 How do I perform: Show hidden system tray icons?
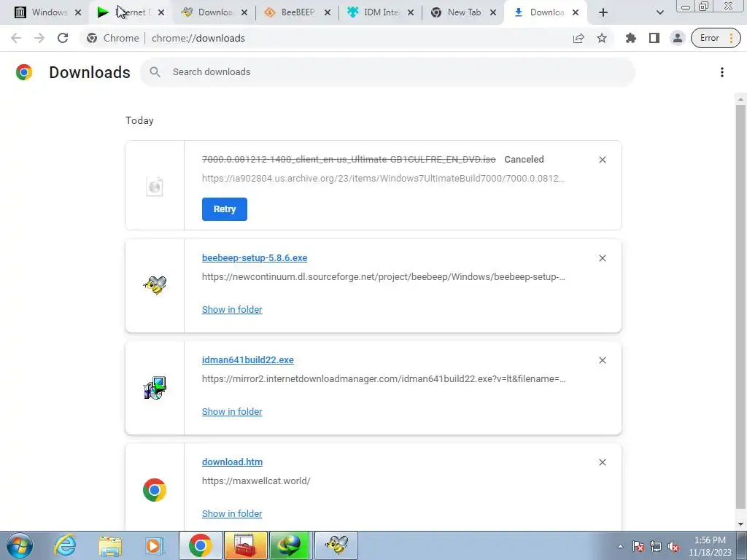coord(620,546)
